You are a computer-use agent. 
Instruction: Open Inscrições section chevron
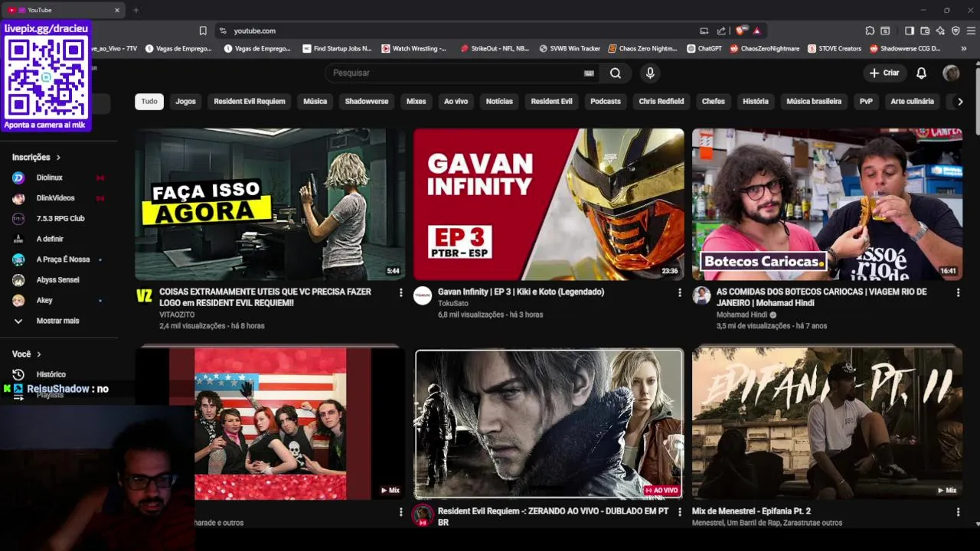tap(58, 157)
